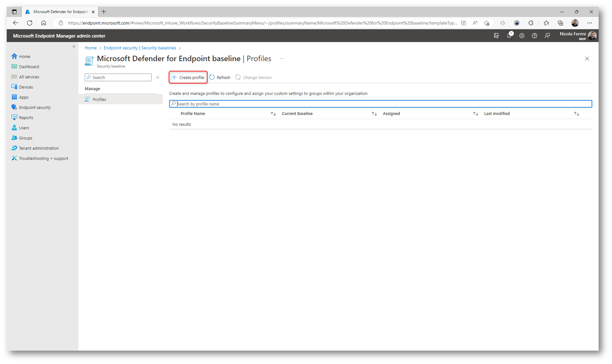Click the browser address bar URL
Image resolution: width=612 pixels, height=364 pixels.
point(262,23)
